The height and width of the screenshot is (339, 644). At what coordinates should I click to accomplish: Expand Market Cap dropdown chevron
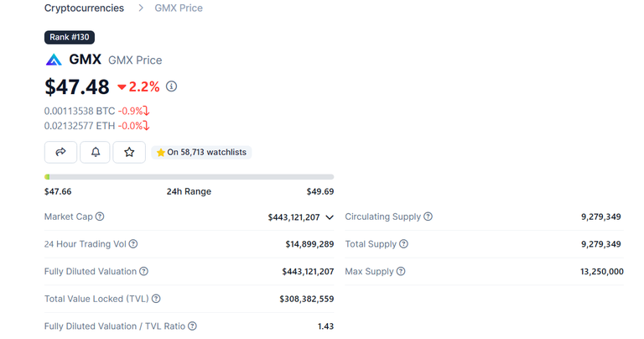click(330, 217)
